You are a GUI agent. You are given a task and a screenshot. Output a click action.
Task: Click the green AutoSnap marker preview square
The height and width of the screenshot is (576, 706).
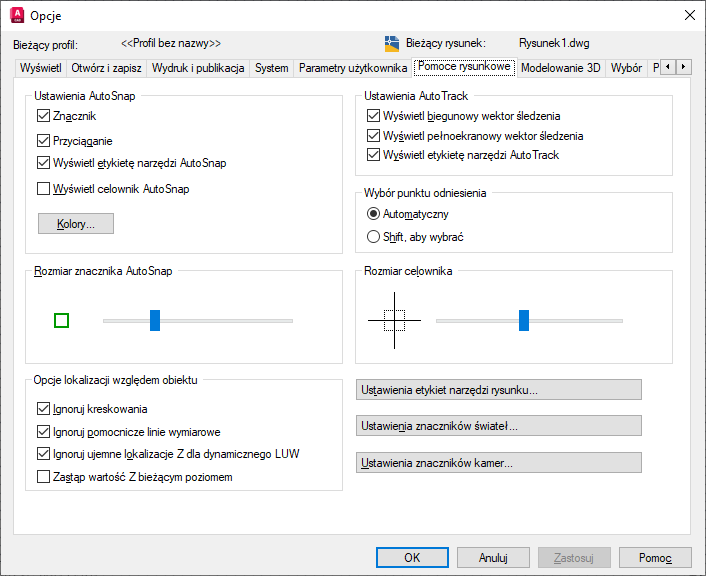61,321
